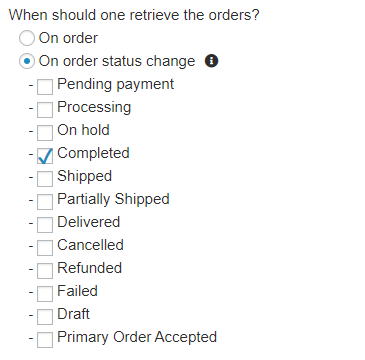Check the Partially Shipped box

45,202
